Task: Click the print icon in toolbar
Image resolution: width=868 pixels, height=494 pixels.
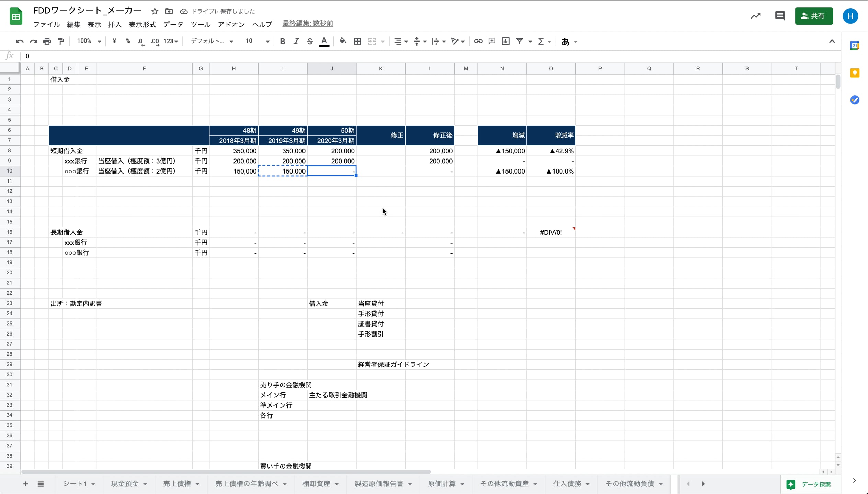Action: coord(47,42)
